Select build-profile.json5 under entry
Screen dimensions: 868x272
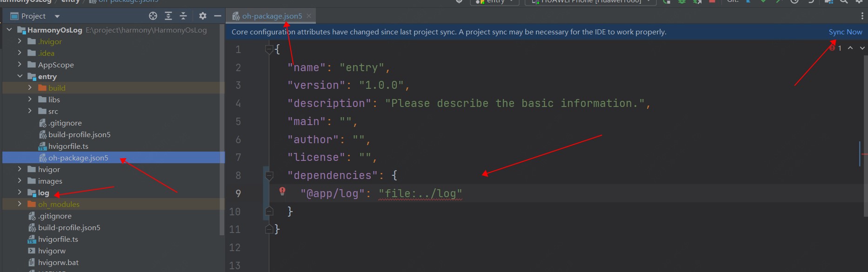tap(79, 134)
